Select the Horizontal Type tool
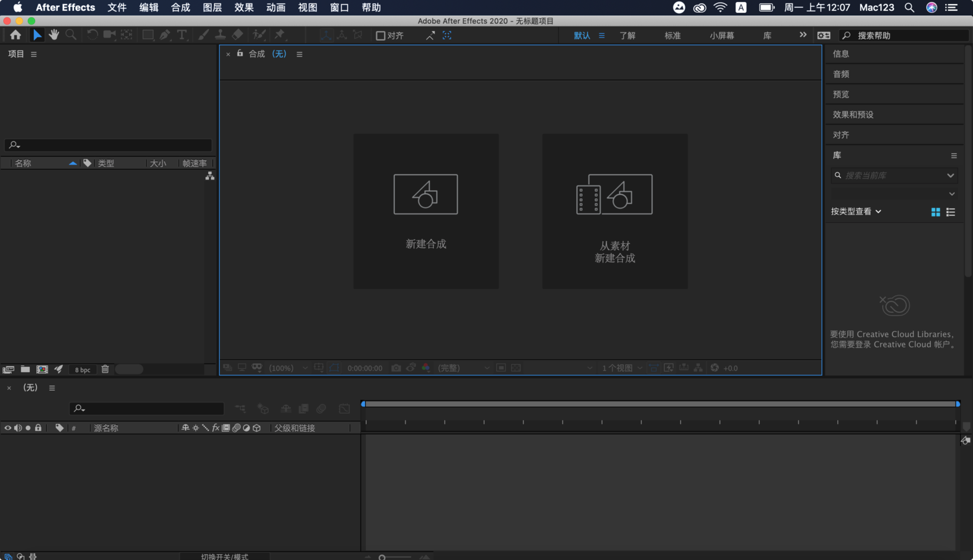973x560 pixels. pyautogui.click(x=182, y=35)
